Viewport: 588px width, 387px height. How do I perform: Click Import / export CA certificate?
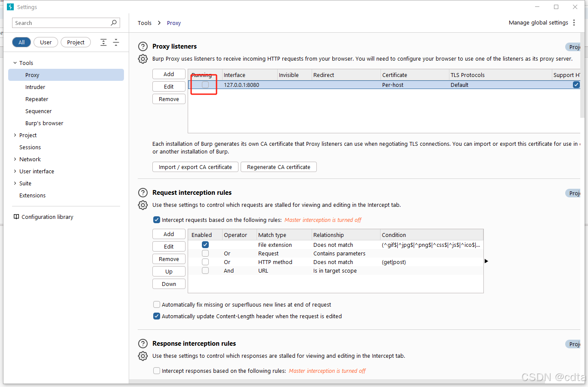[x=195, y=167]
